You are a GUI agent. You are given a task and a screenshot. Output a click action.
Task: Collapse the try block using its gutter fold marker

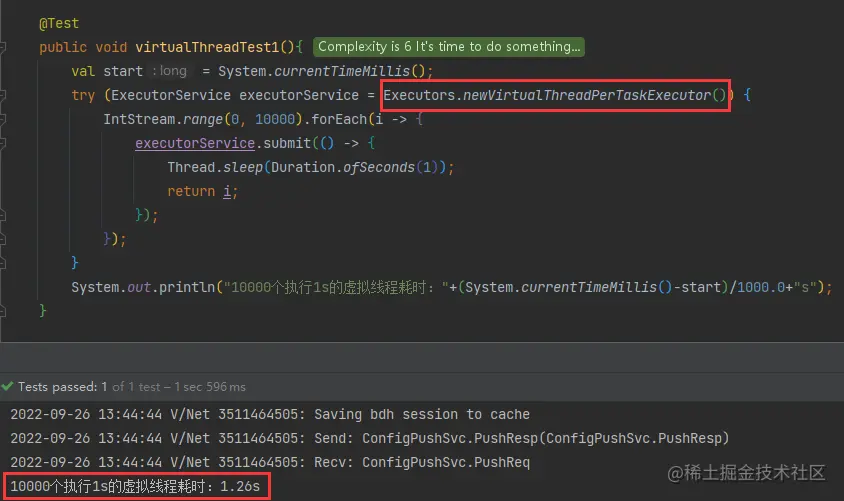coord(3,95)
